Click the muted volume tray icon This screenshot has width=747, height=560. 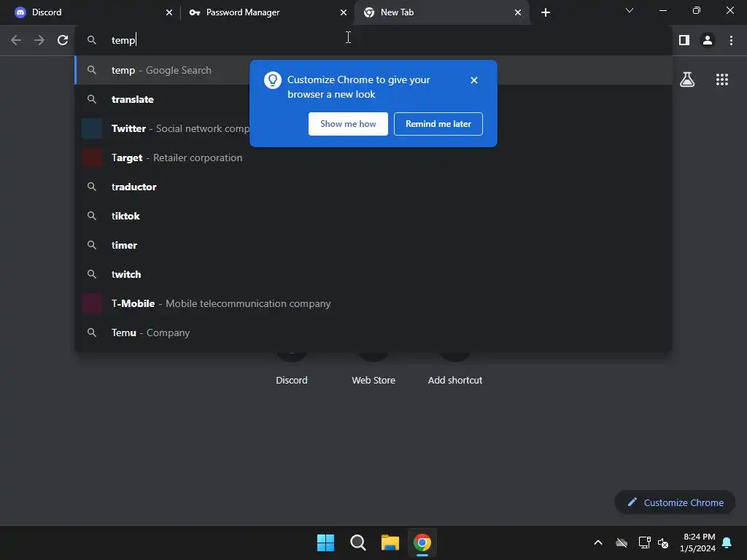662,542
